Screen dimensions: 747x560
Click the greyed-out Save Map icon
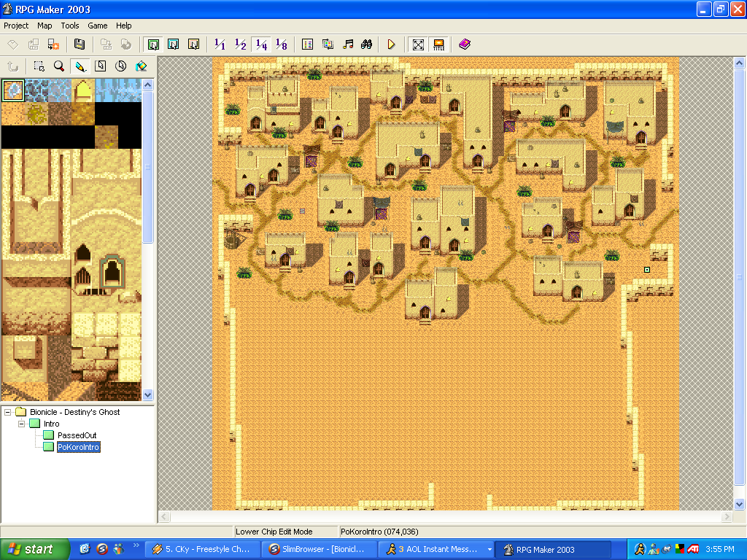click(x=106, y=44)
